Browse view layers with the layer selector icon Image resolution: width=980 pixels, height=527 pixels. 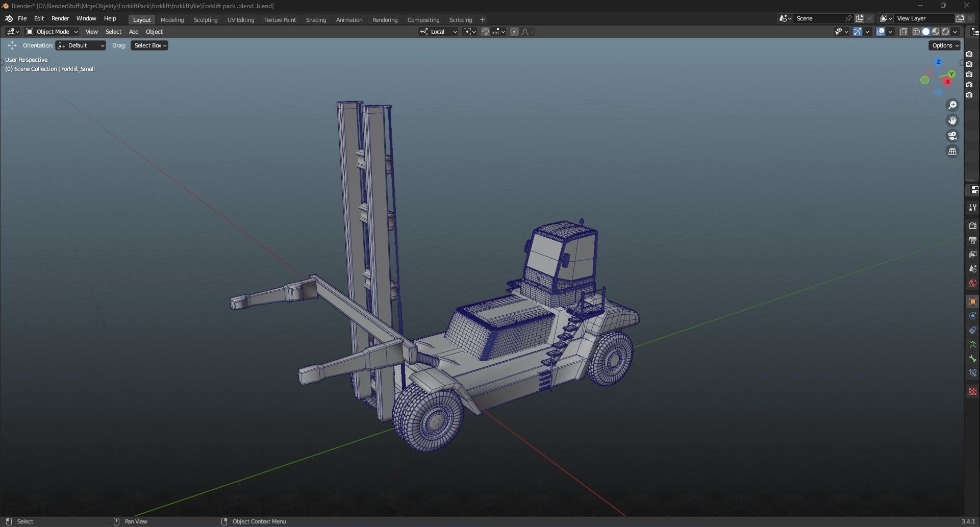(x=887, y=18)
